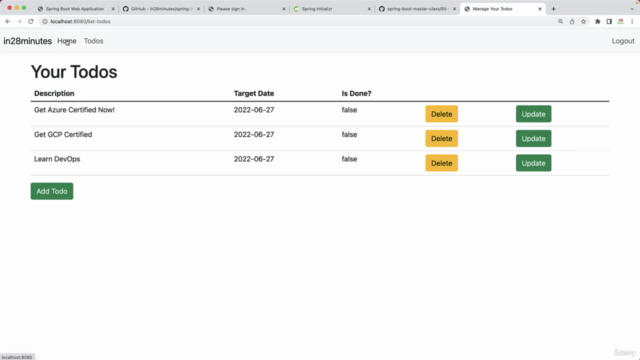Click the zoom magnifier icon in address bar
Screen dimensions: 640x360
[560, 21]
